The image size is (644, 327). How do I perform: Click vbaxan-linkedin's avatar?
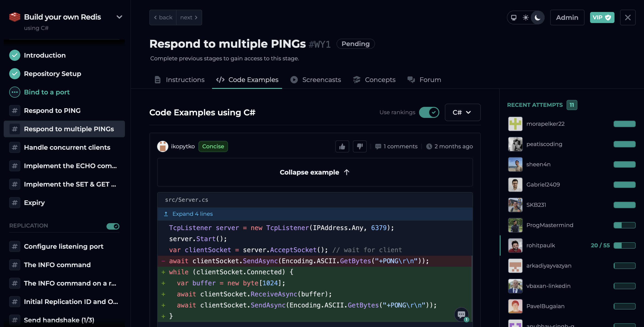tap(515, 286)
